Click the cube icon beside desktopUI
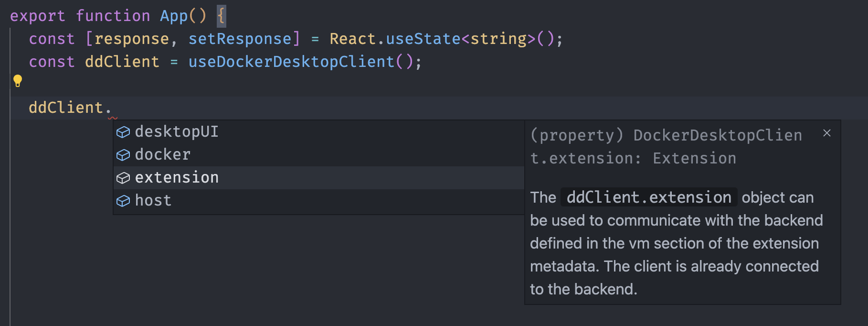Image resolution: width=868 pixels, height=326 pixels. (x=123, y=132)
